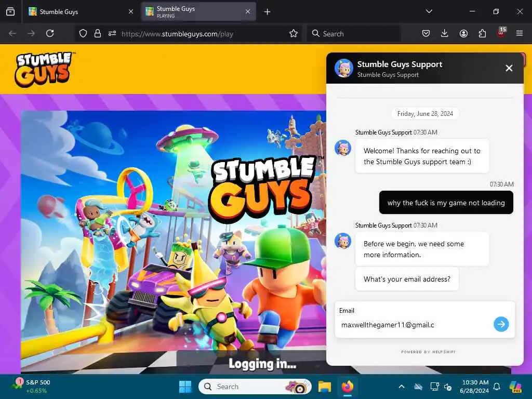Open Firefox View button in the tab bar
The image size is (532, 399).
(10, 11)
